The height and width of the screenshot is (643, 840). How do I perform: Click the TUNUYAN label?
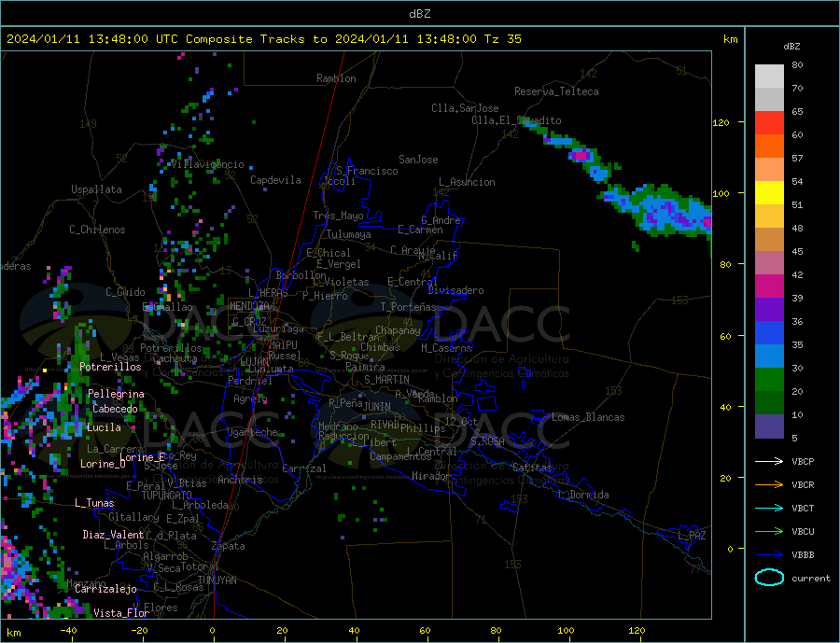217,580
